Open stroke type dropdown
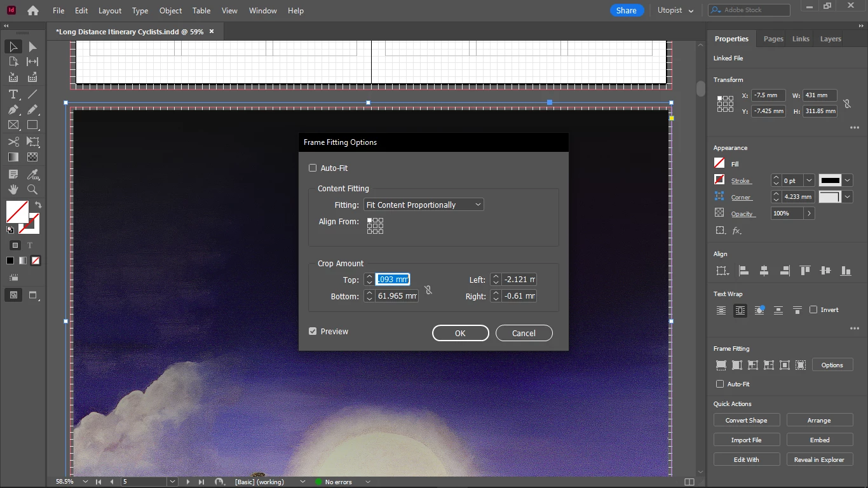This screenshot has height=488, width=868. [848, 180]
